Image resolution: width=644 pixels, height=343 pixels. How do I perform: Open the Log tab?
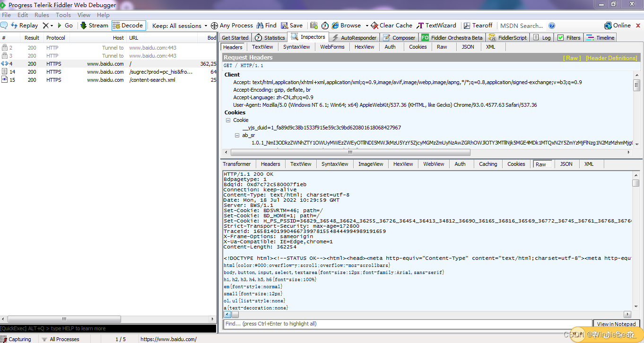click(542, 38)
